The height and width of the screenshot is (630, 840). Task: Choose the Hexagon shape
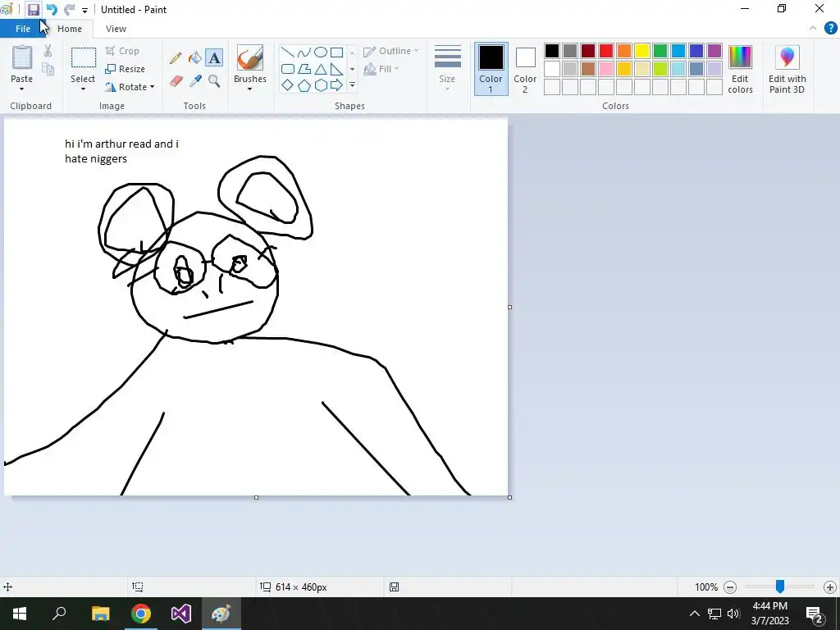point(321,85)
